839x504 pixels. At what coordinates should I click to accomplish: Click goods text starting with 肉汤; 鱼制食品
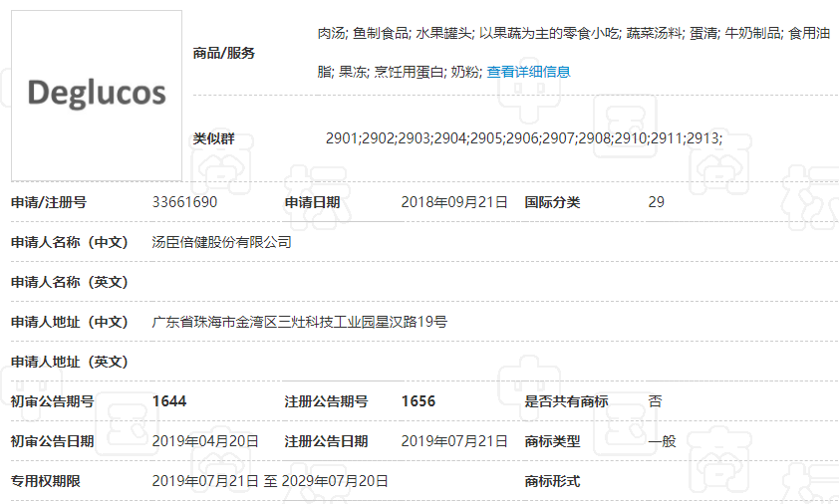coord(574,33)
